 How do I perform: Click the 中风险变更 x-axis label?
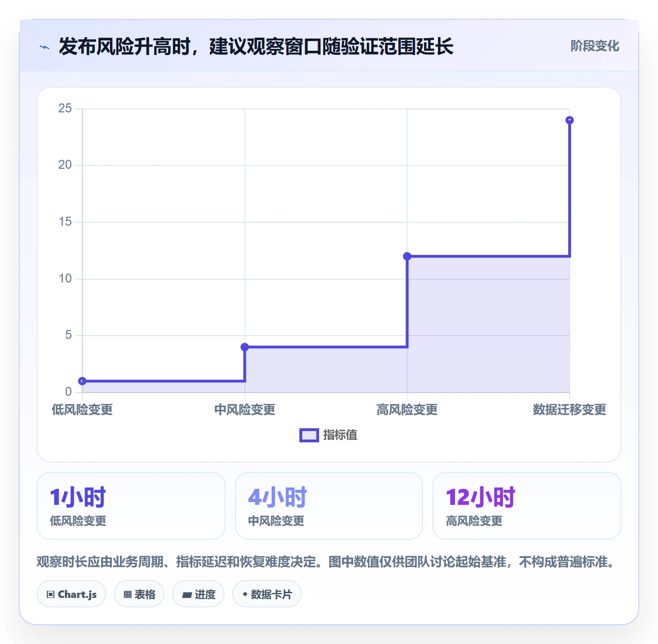[244, 410]
